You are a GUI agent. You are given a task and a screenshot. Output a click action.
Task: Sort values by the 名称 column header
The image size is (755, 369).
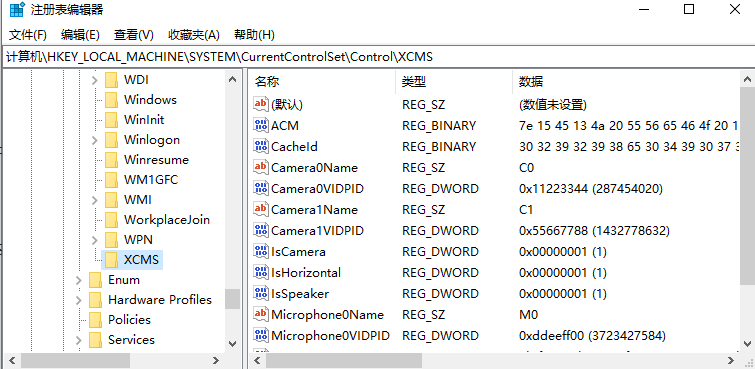323,81
